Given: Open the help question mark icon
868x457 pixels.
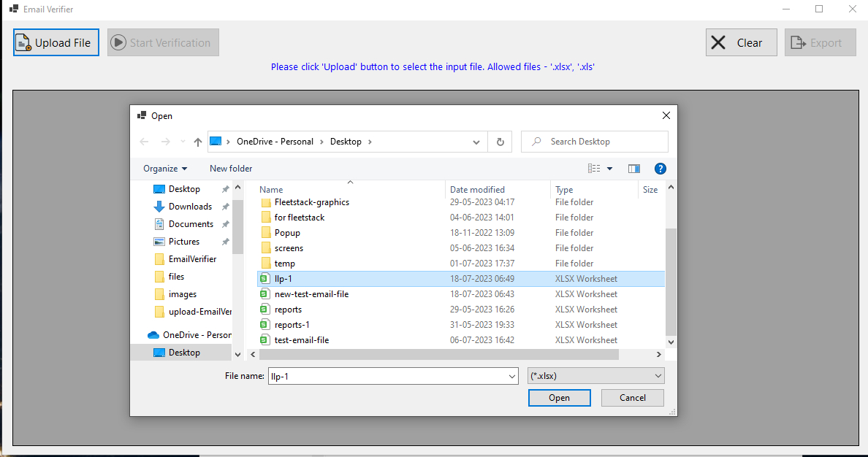Looking at the screenshot, I should tap(660, 169).
